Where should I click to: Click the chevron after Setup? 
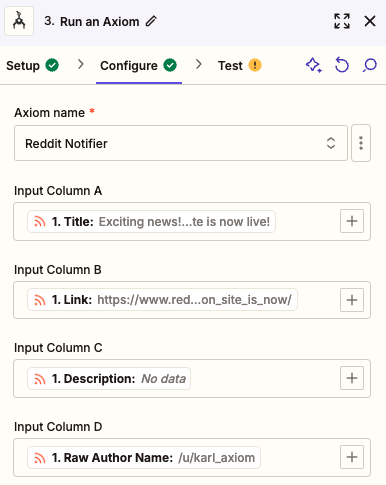(80, 64)
